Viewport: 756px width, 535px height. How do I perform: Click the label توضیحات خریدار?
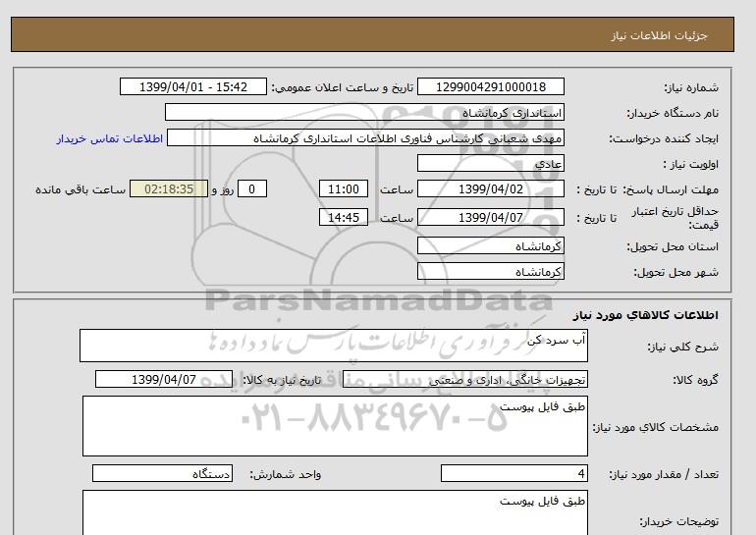(x=678, y=521)
